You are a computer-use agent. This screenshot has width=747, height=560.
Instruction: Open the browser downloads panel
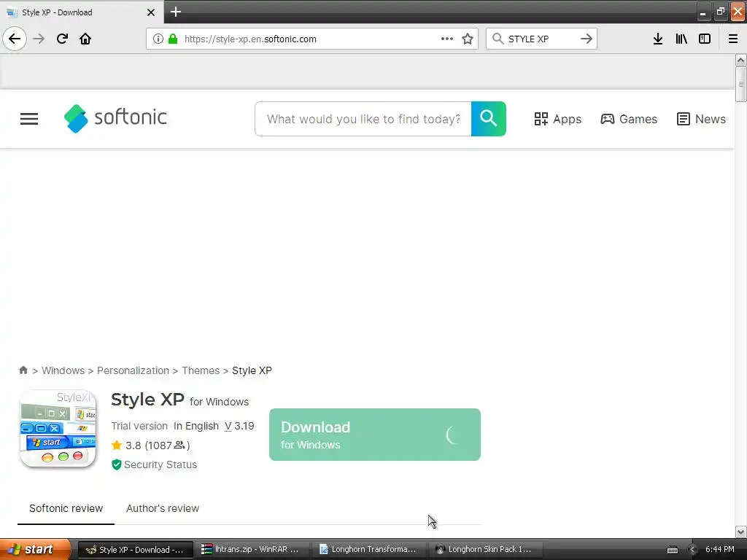click(658, 39)
